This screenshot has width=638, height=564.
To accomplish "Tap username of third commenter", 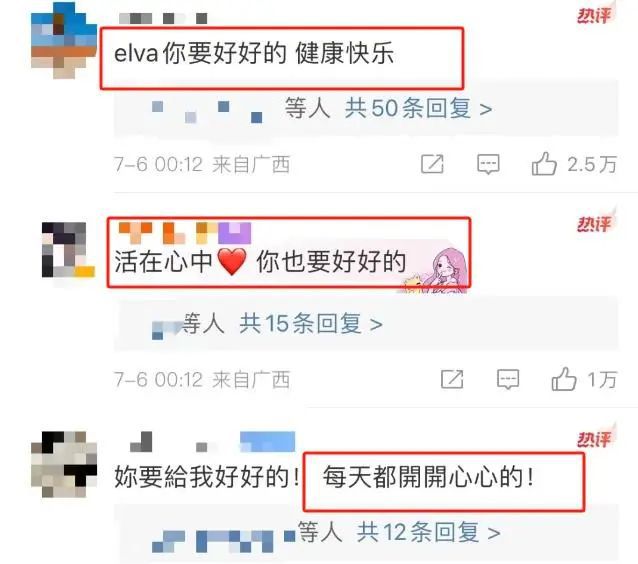I will click(212, 442).
